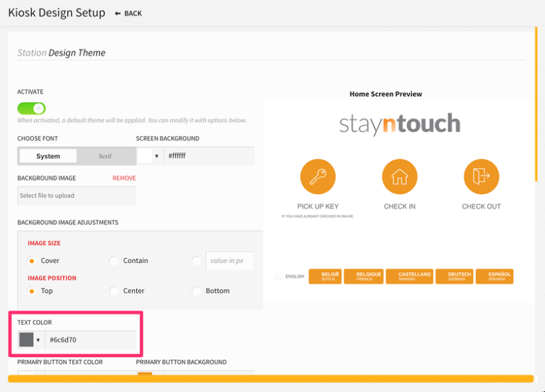Select the Belgique French language button
Viewport: 545px width, 392px height.
coord(364,277)
